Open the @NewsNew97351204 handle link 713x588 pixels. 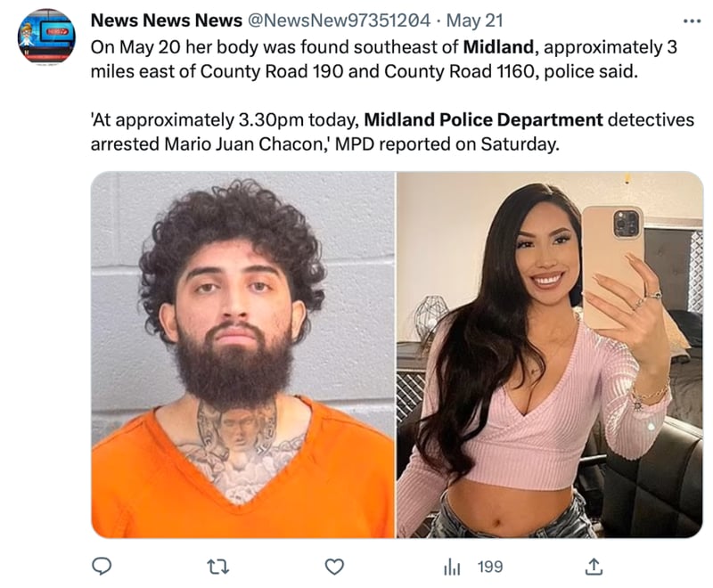339,20
